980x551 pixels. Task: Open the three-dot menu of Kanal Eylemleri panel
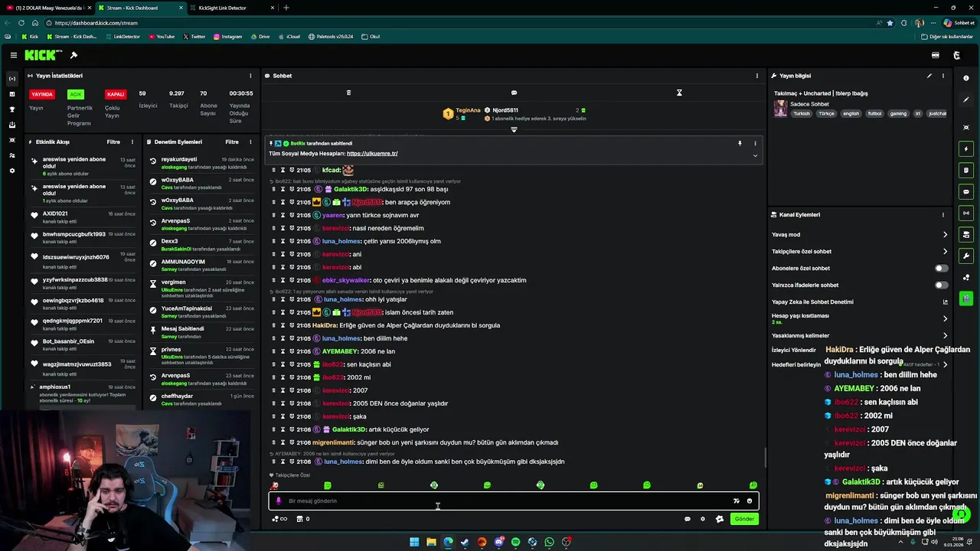[x=943, y=215]
